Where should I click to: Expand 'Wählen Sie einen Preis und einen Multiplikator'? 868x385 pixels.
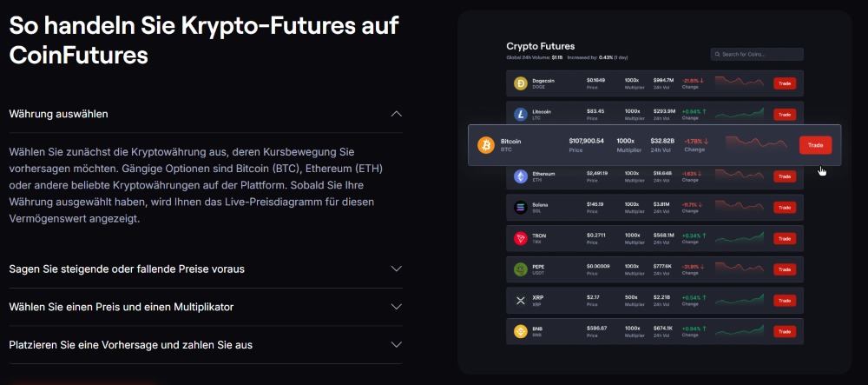(x=397, y=307)
